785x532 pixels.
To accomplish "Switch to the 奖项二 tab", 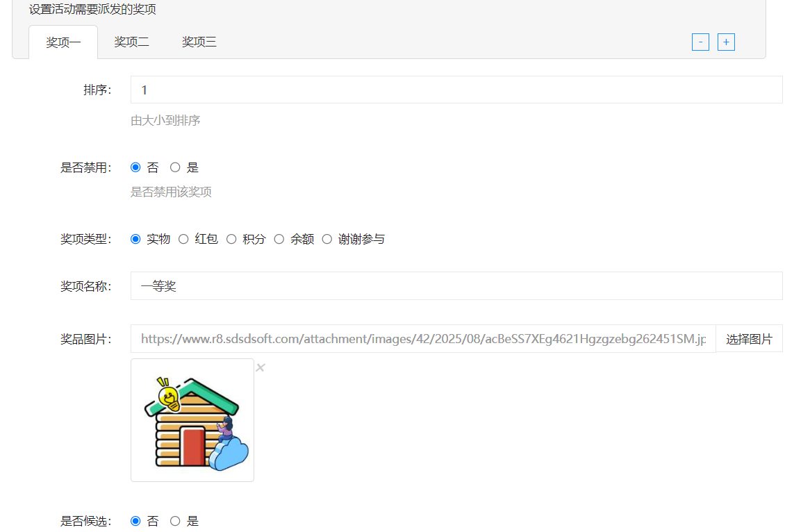I will click(131, 42).
